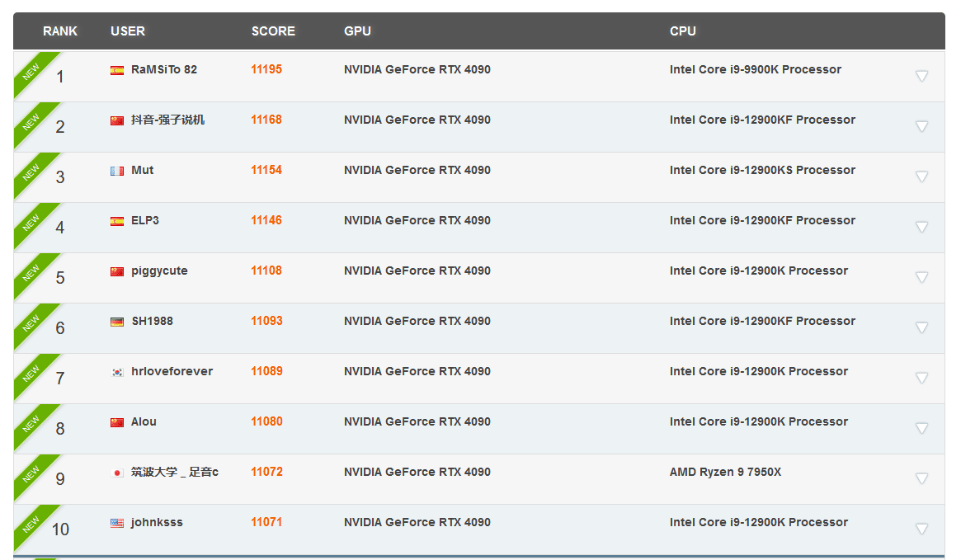Click NEW ribbon badge on rank 9
Screen dimensions: 961x560
[32, 474]
